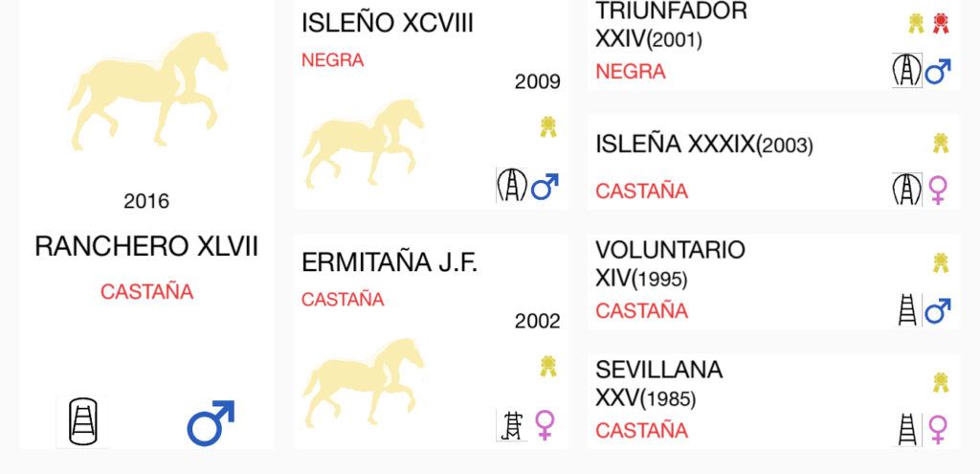Click the Ermitaña J.F. horse silhouette thumbnail
The width and height of the screenshot is (980, 474).
(x=363, y=383)
